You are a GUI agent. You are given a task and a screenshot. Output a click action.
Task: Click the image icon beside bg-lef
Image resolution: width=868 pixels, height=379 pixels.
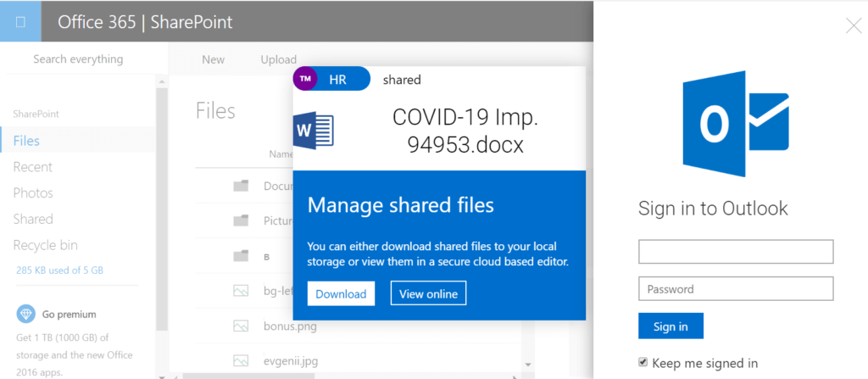coord(241,290)
